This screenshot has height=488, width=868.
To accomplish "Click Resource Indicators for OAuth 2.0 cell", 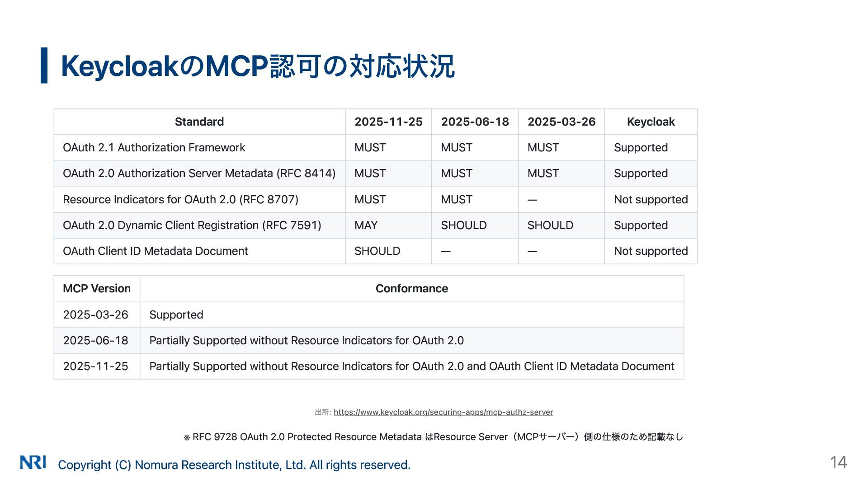I will click(x=180, y=200).
